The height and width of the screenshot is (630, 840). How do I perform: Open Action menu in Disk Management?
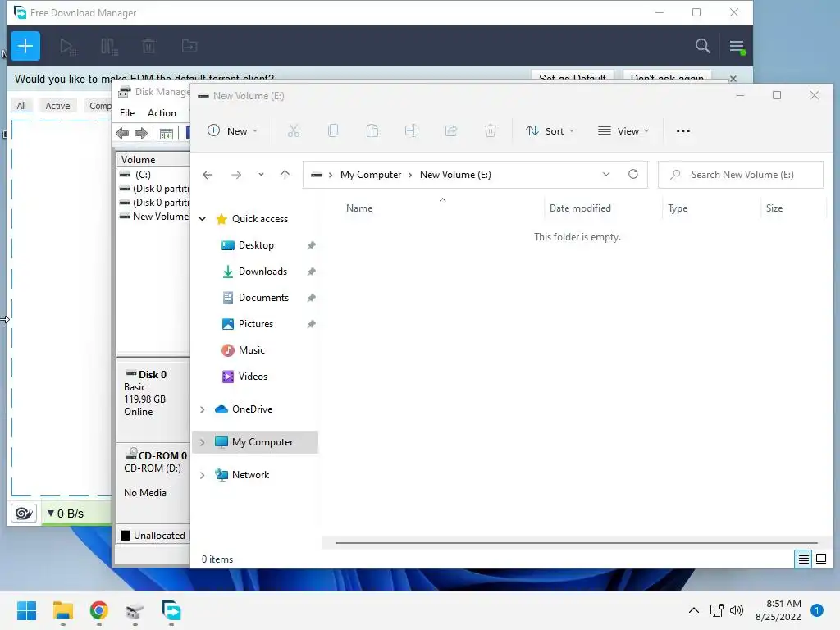click(162, 113)
